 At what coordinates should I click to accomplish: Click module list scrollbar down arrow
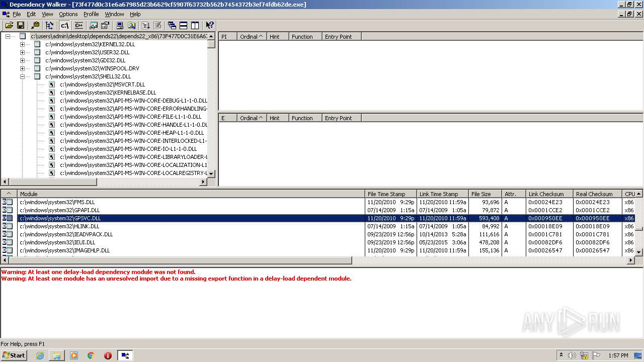pyautogui.click(x=639, y=252)
